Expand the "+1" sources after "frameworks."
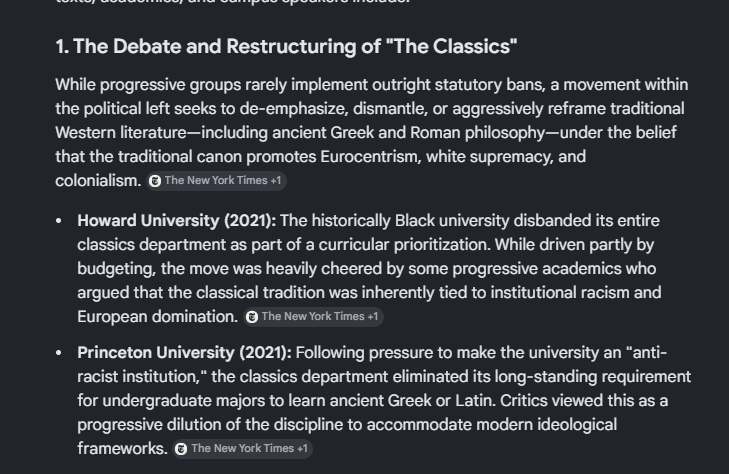 (302, 449)
